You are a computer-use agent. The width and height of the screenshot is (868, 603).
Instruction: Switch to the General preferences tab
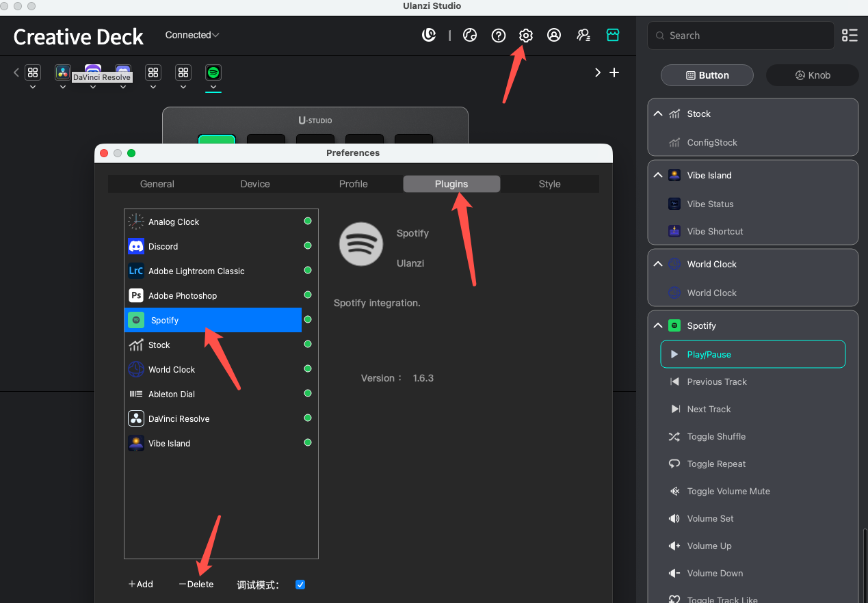pyautogui.click(x=157, y=184)
